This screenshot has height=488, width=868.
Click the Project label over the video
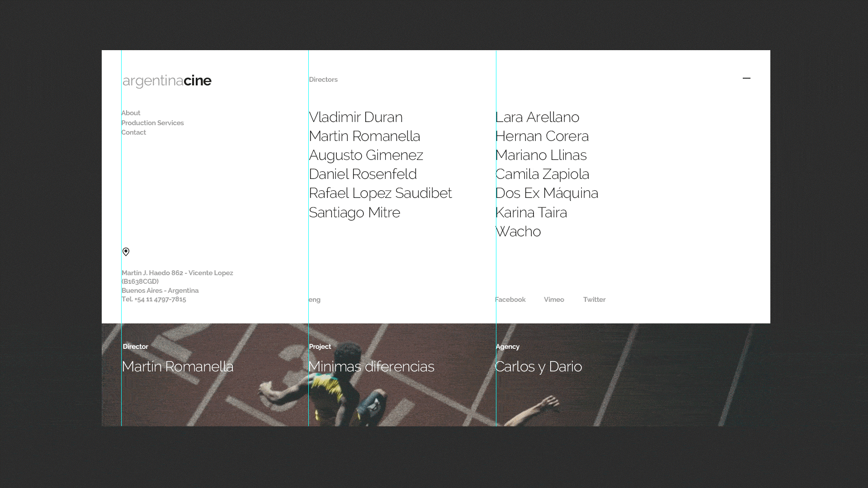click(x=320, y=347)
